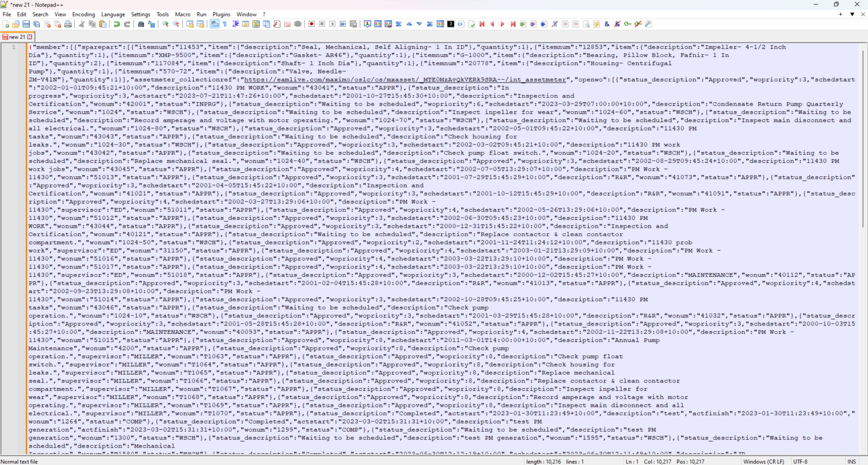Start macro recording with red dot icon

tap(311, 24)
